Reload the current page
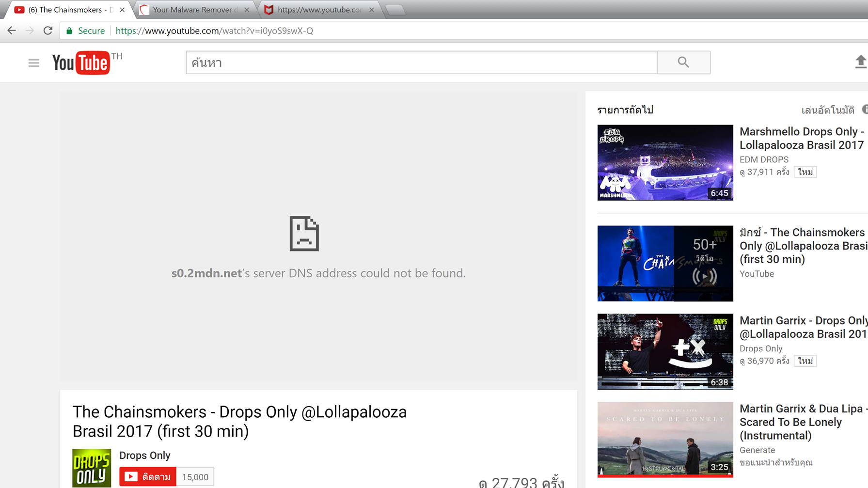Viewport: 868px width, 488px height. [47, 31]
